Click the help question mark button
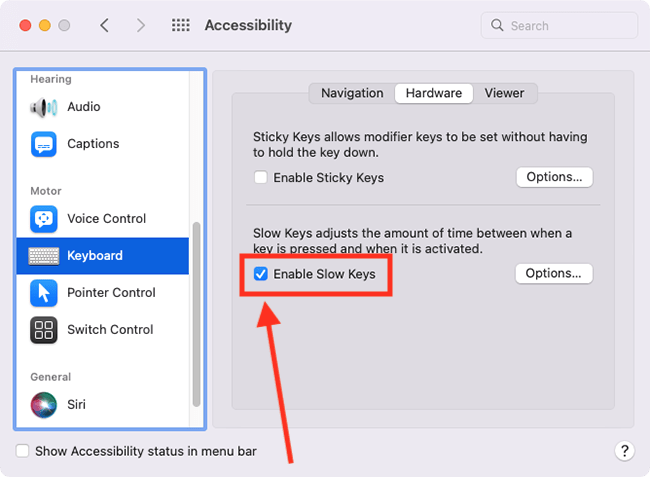Screen dimensions: 650x477 pyautogui.click(x=624, y=450)
